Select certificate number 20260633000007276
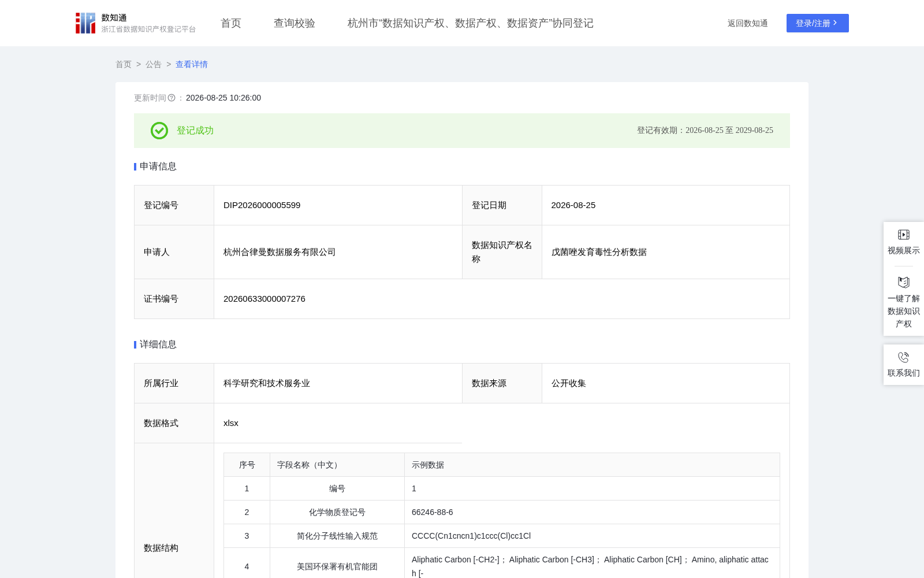The height and width of the screenshot is (578, 924). (264, 299)
